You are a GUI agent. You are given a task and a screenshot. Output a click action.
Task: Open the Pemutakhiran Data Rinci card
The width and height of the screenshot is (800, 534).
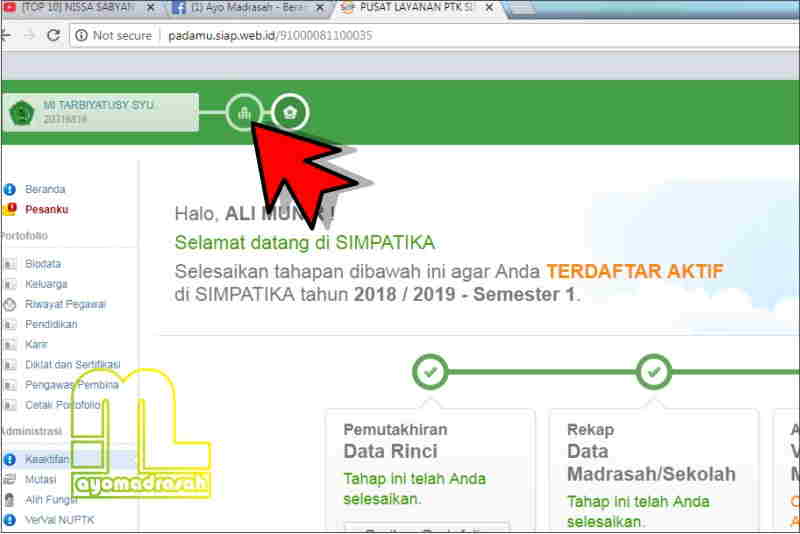coord(431,469)
